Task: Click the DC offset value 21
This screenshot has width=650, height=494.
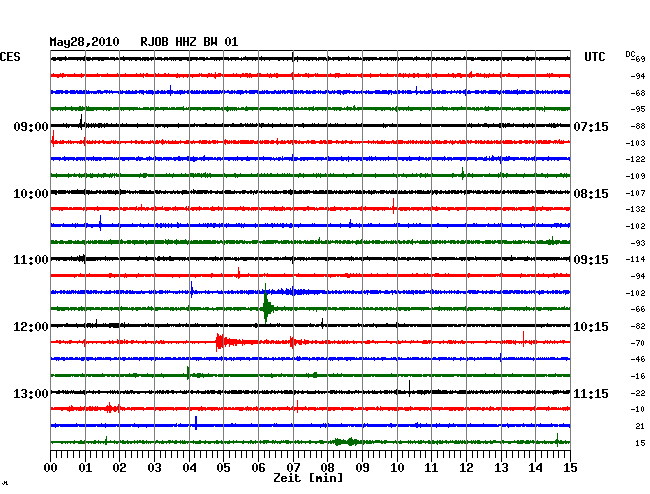Action: 640,426
